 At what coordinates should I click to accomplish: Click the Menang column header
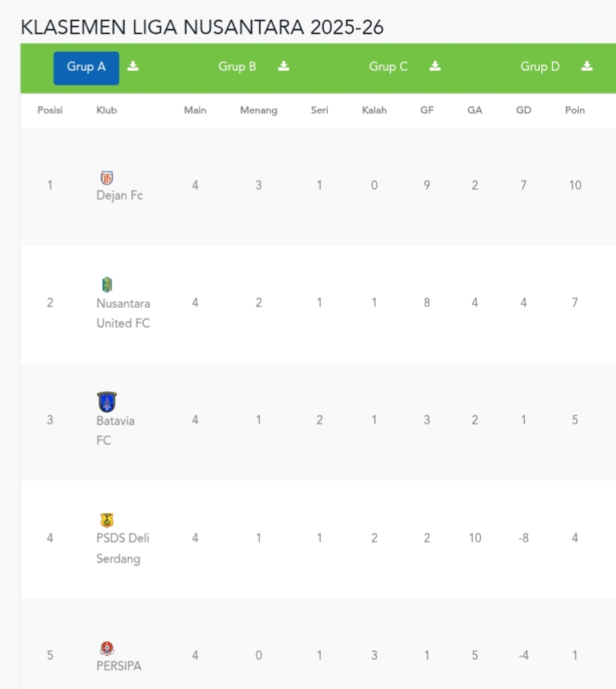[258, 111]
